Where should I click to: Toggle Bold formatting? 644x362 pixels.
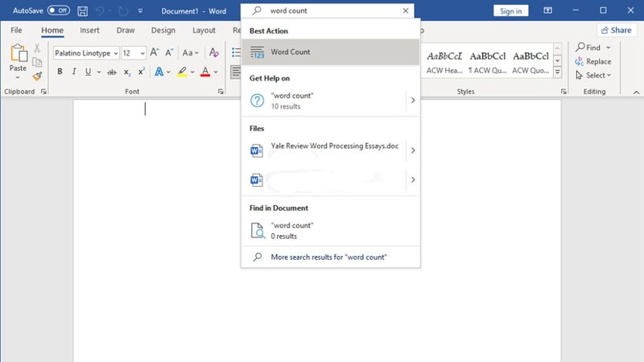[60, 72]
